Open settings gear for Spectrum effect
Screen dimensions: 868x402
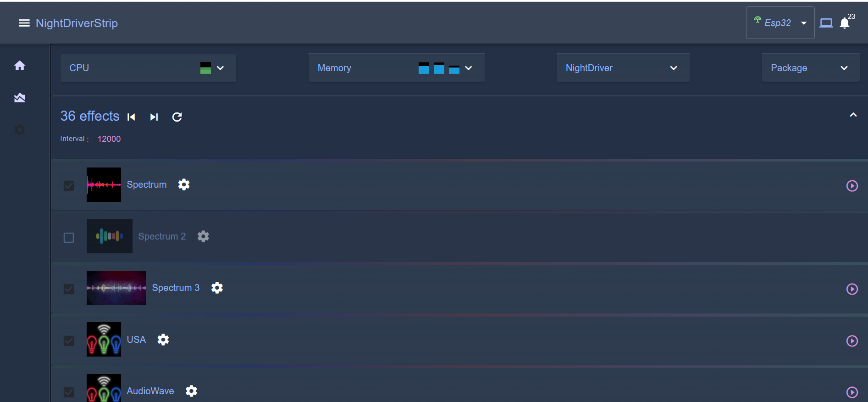(184, 184)
